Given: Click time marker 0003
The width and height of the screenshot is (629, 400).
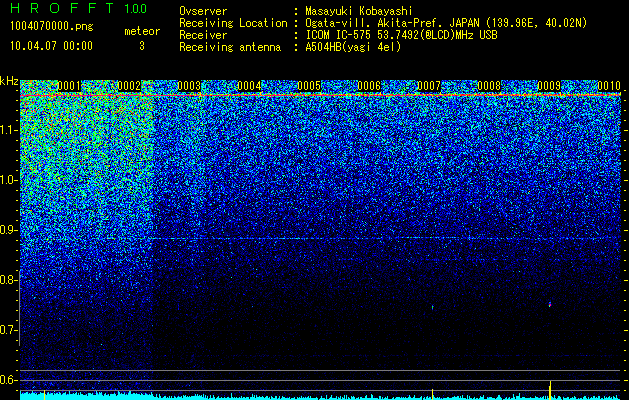Looking at the screenshot, I should click(189, 86).
